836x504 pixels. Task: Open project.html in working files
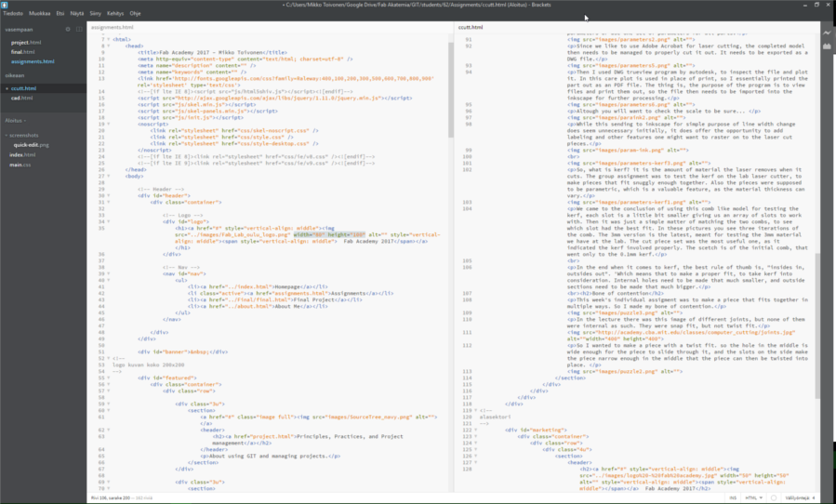coord(26,43)
